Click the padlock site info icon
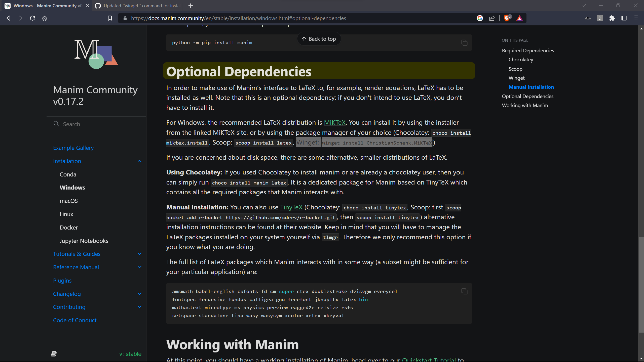Image resolution: width=644 pixels, height=362 pixels. pyautogui.click(x=125, y=18)
